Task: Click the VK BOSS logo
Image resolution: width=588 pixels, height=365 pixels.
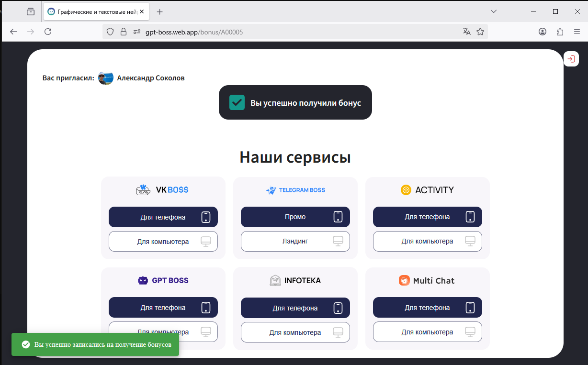Action: click(163, 190)
